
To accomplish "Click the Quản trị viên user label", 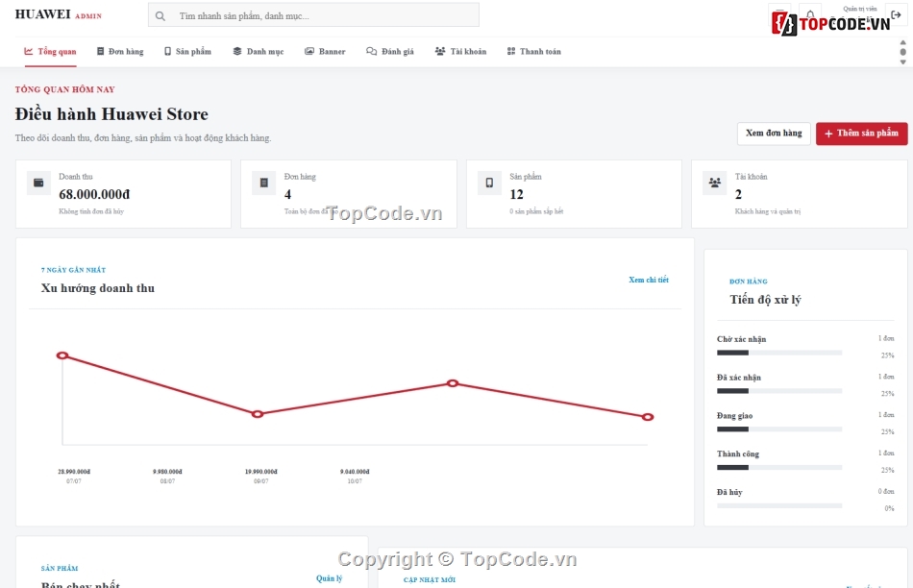I will click(x=860, y=9).
